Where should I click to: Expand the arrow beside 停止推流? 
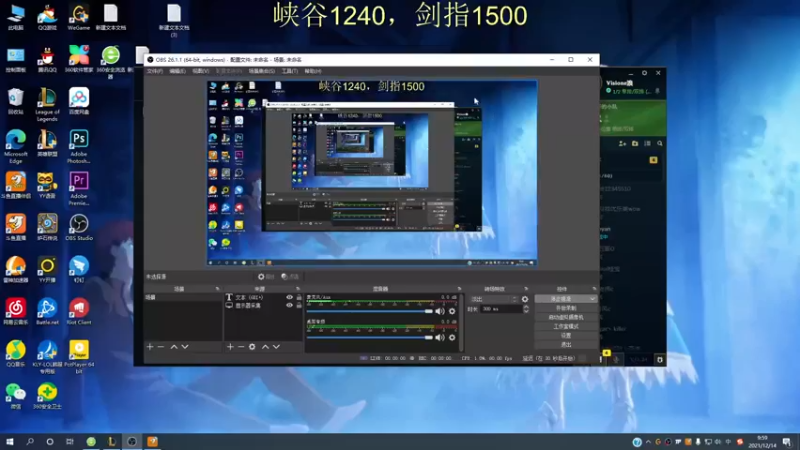pyautogui.click(x=592, y=299)
